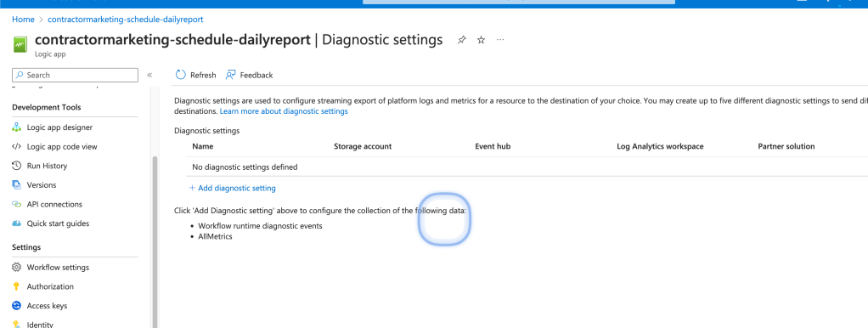Click the page title Diagnostic settings
The width and height of the screenshot is (868, 328).
point(382,40)
